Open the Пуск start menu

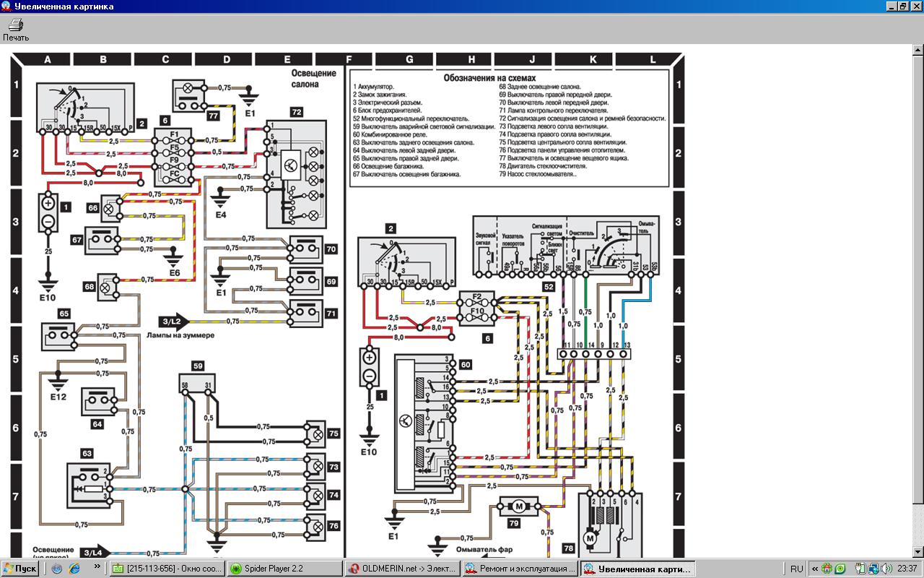point(20,569)
